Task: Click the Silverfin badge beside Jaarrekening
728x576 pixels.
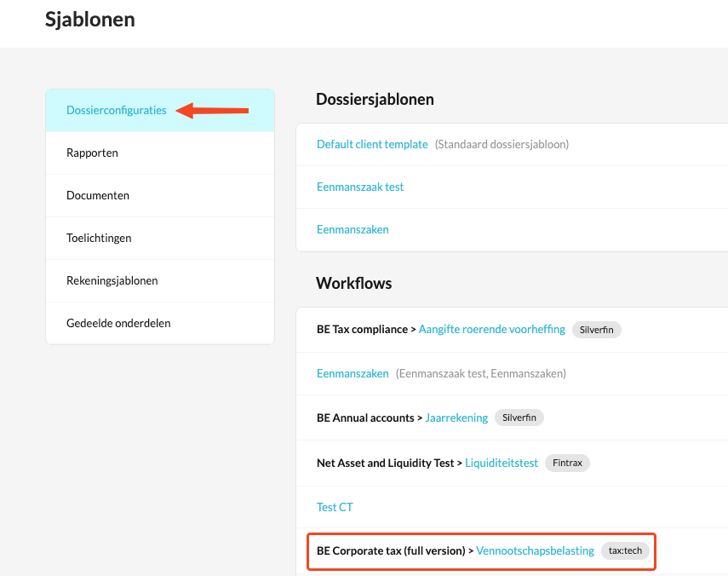Action: [519, 418]
